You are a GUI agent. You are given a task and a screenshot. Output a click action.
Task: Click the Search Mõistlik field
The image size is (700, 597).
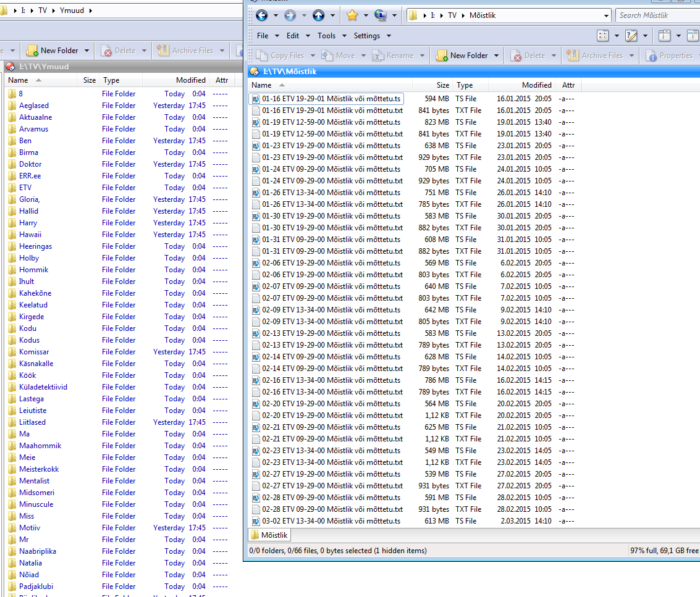click(x=657, y=15)
